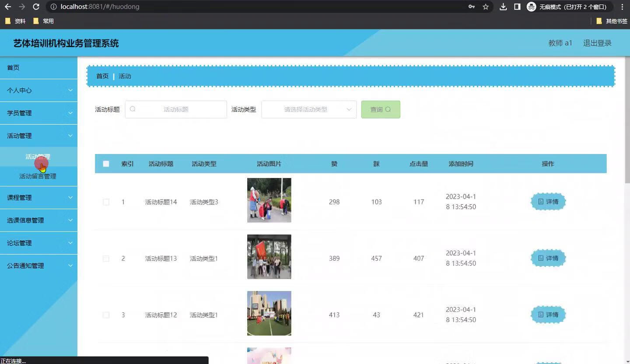This screenshot has height=364, width=630.
Task: Open 其他书签 bookmark folder
Action: click(x=612, y=21)
